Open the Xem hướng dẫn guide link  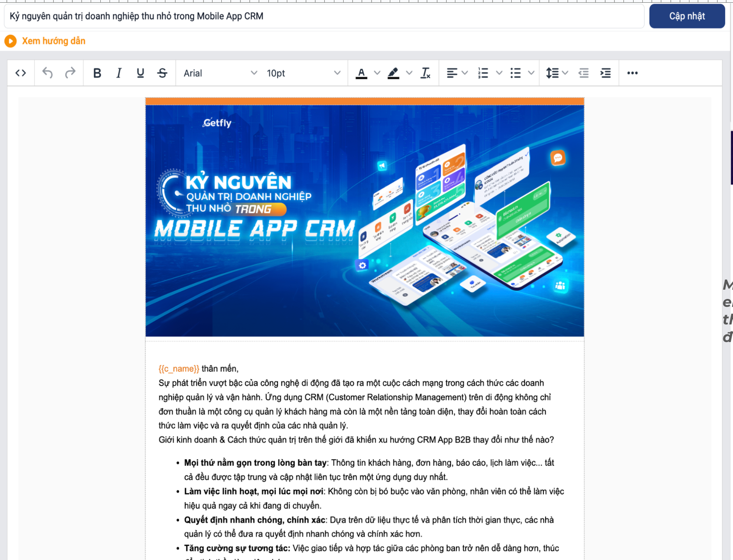[x=54, y=41]
